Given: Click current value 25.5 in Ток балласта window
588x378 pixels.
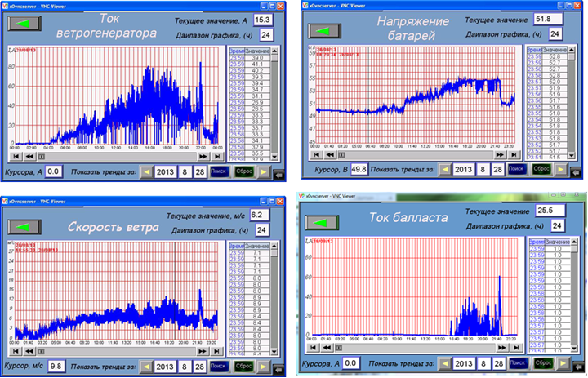Looking at the screenshot, I should (x=550, y=211).
